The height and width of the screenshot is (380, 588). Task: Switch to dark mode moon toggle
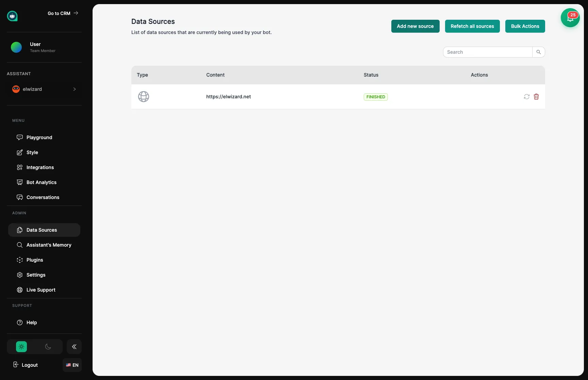click(48, 347)
